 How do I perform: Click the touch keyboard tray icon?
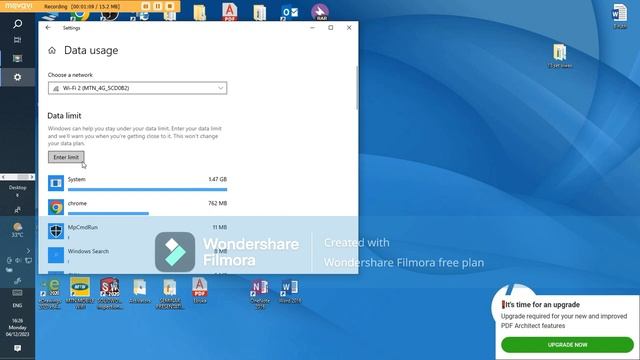click(x=18, y=293)
